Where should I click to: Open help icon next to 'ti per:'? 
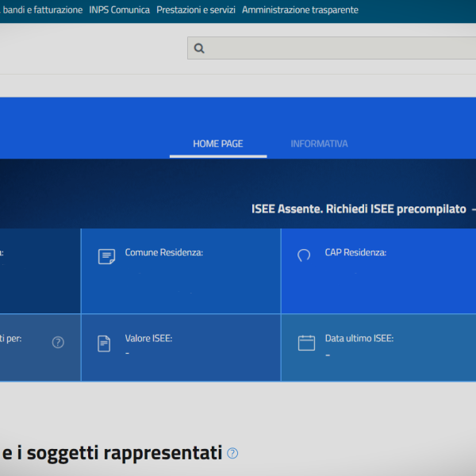58,343
